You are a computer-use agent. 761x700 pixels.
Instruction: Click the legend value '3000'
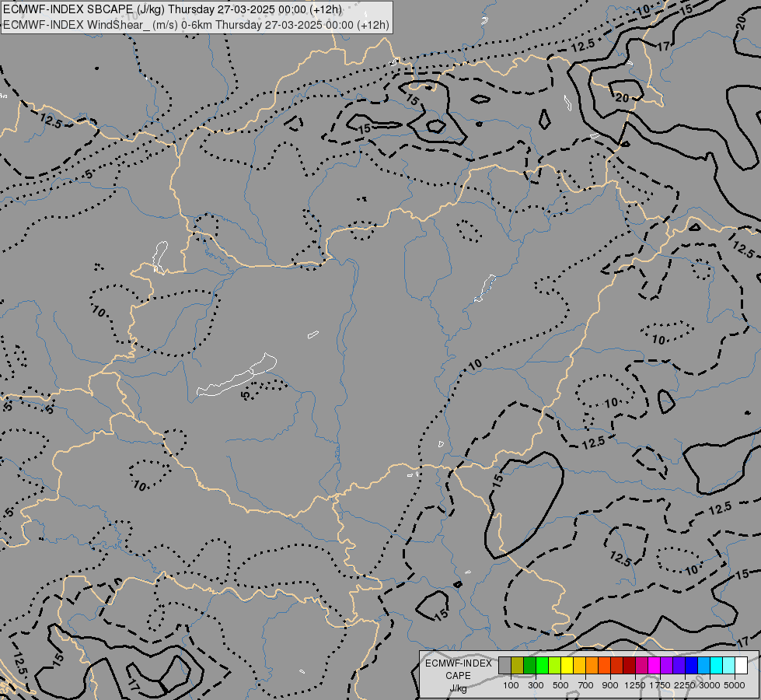710,685
